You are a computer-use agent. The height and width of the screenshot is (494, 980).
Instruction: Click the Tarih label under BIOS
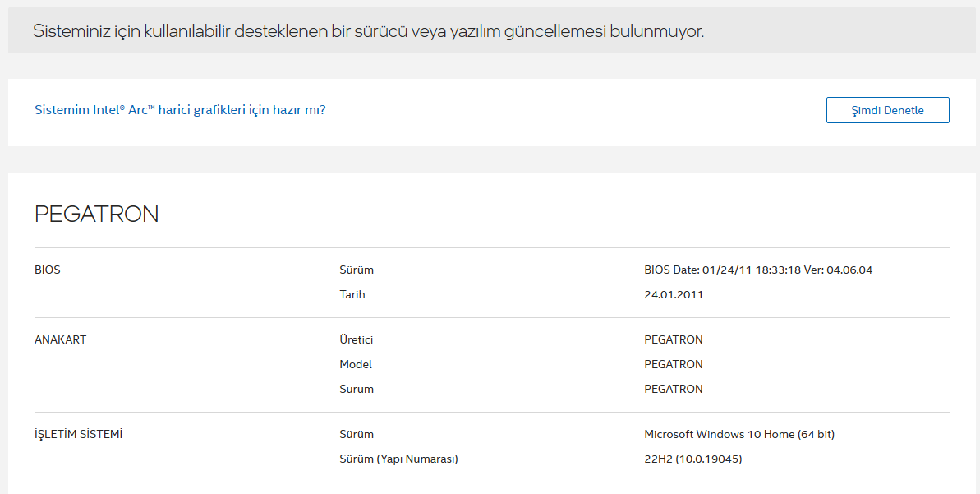coord(352,294)
